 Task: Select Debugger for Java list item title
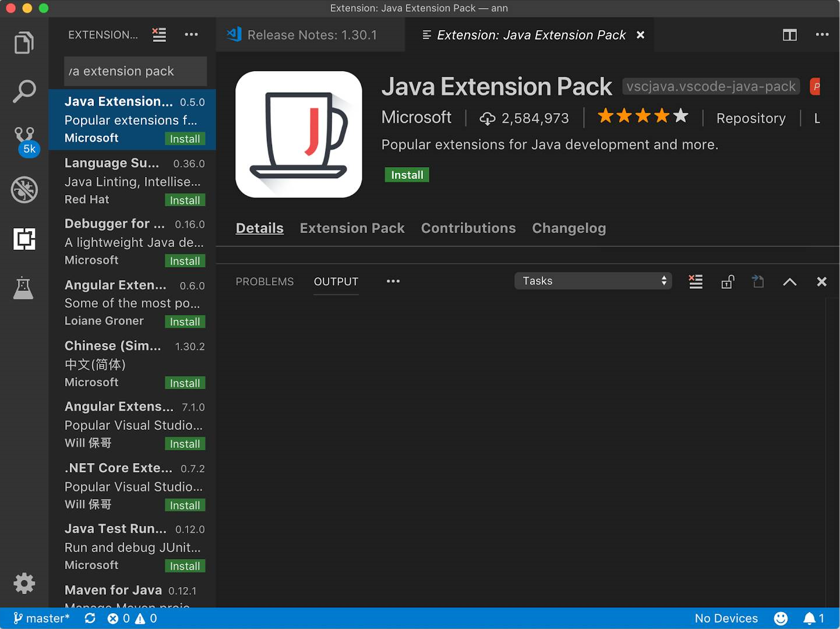[x=115, y=224]
